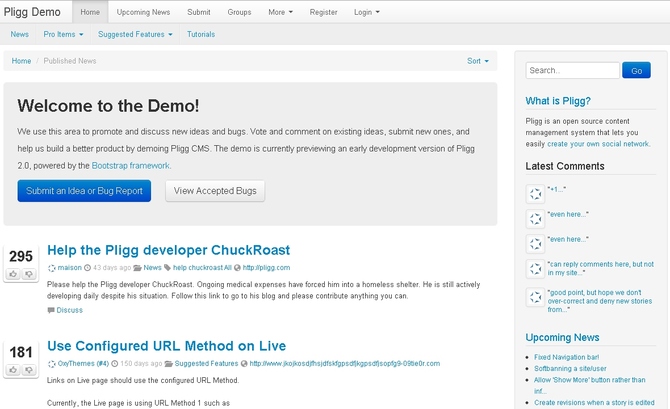The height and width of the screenshot is (409, 670).
Task: Open the Bootstrap framework link
Action: tap(131, 166)
